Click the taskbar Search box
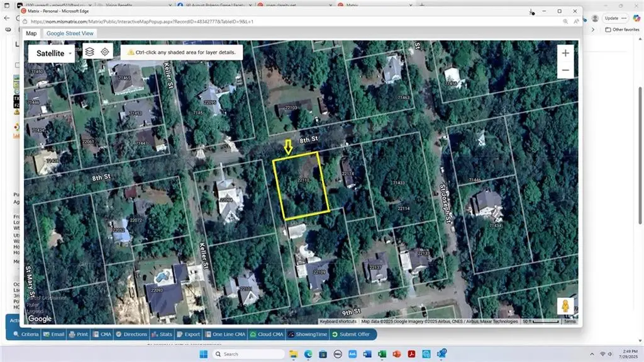The width and height of the screenshot is (644, 362). 249,354
